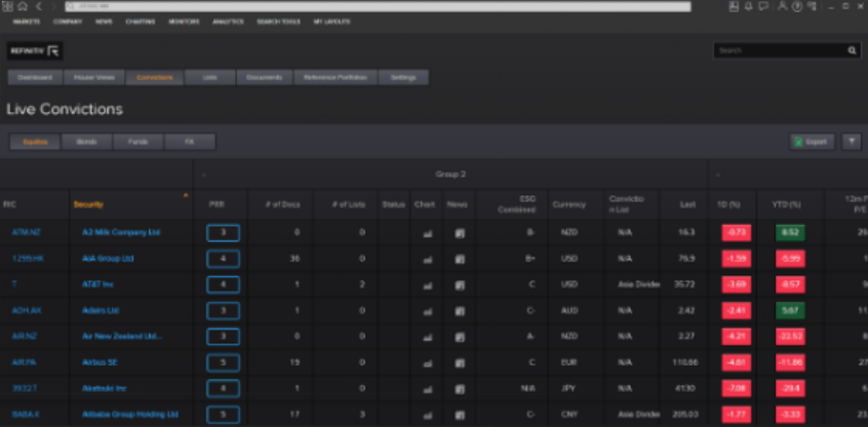Click the red 1D % cell for AT&T
Image resolution: width=868 pixels, height=427 pixels.
pos(736,285)
